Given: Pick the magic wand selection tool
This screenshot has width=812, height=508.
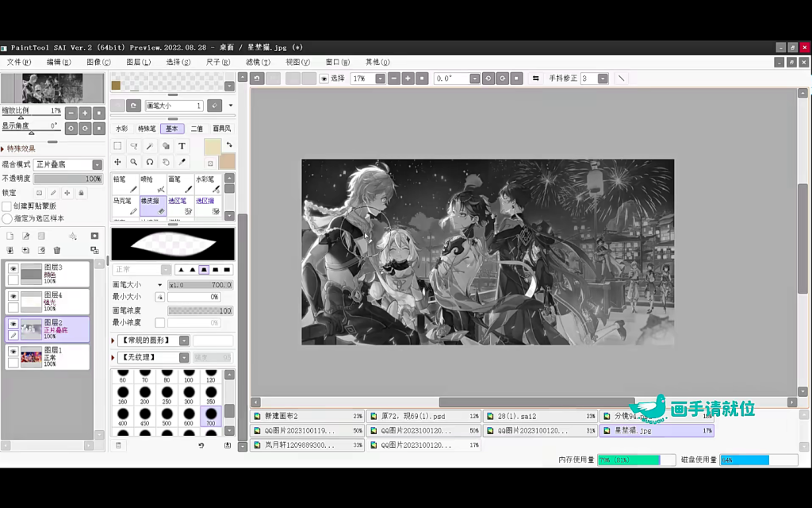Looking at the screenshot, I should point(149,146).
